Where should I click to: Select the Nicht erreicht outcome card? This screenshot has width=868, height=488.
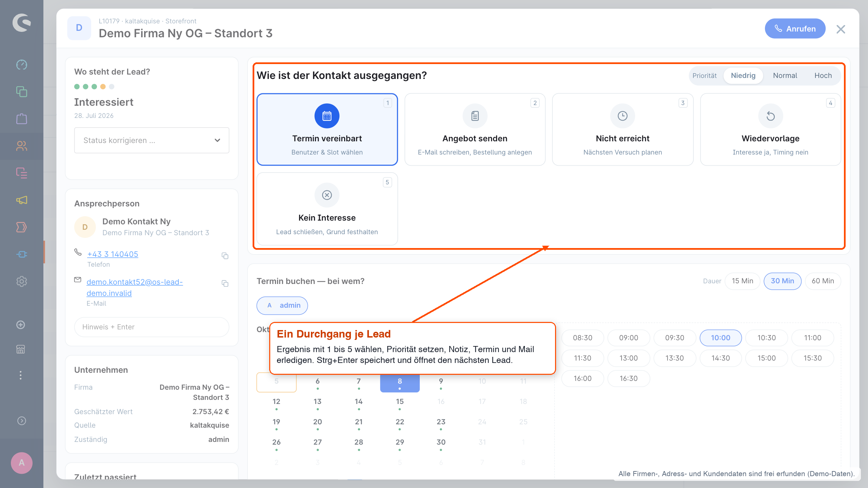coord(623,129)
